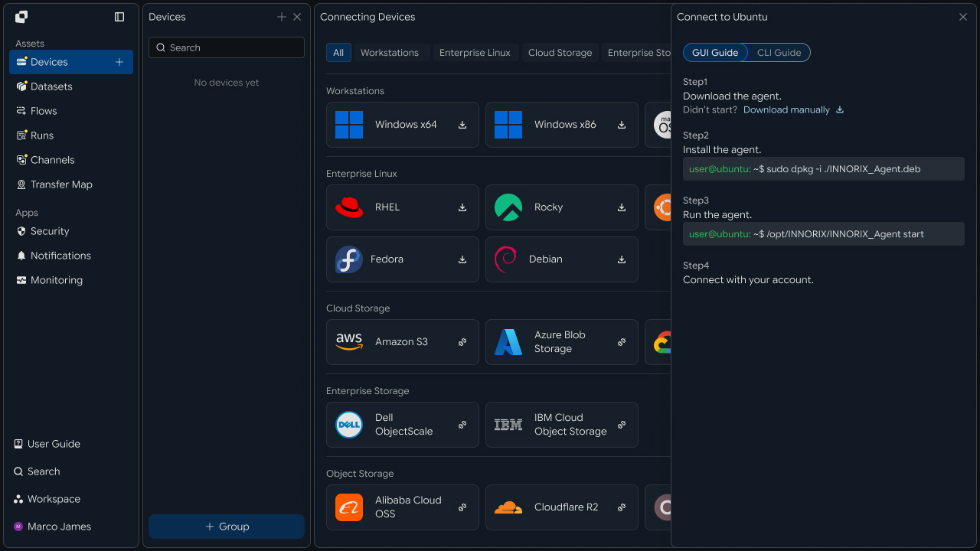980x551 pixels.
Task: Collapse the sidebar with the panel icon
Action: click(119, 17)
